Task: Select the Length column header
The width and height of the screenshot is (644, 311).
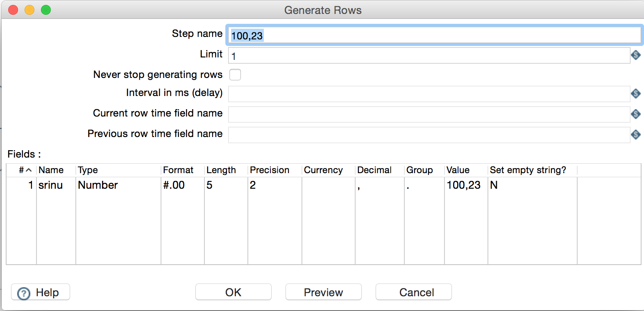Action: pyautogui.click(x=226, y=170)
